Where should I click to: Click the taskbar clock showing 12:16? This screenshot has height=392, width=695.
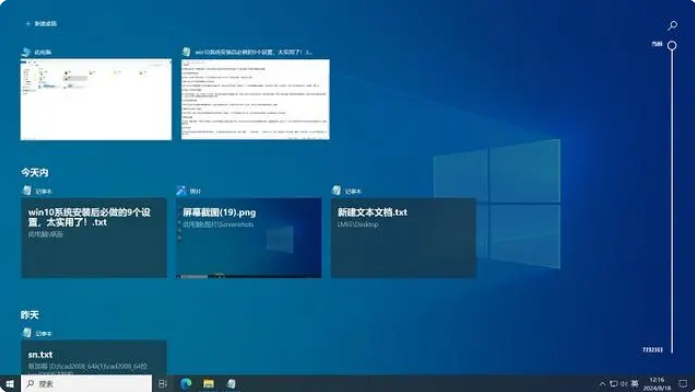[657, 384]
